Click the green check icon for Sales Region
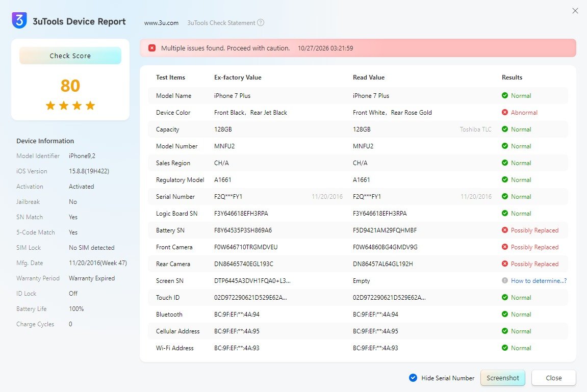This screenshot has width=587, height=392. click(505, 163)
